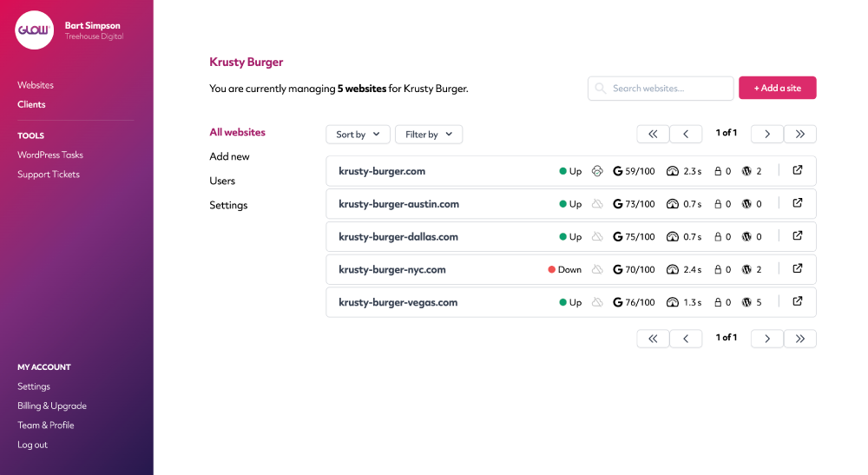Open krusty-burger-vegas.com site row
This screenshot has height=475, width=868.
pos(571,302)
